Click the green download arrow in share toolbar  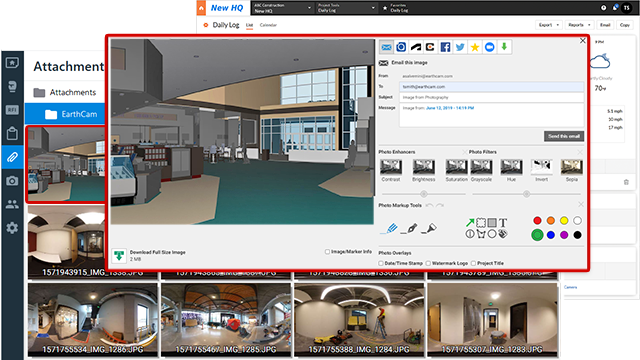[504, 47]
